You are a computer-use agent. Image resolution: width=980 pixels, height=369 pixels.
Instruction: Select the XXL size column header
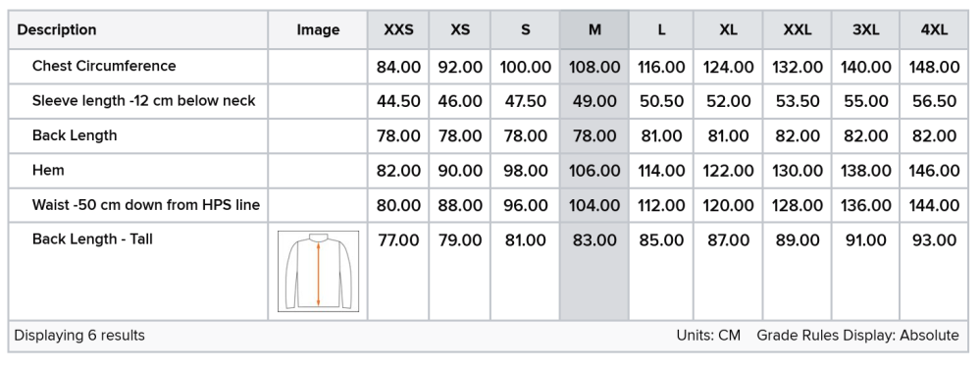coord(798,30)
